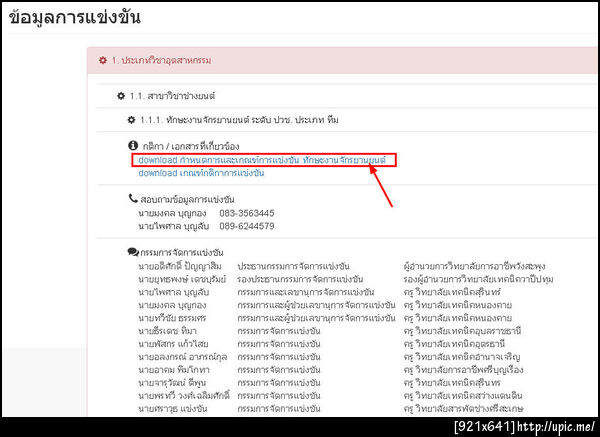Screen dimensions: 600x437
Task: Click ครู วิทยาลัยเทคนิคอำนาจเจริญ
Action: (462, 357)
